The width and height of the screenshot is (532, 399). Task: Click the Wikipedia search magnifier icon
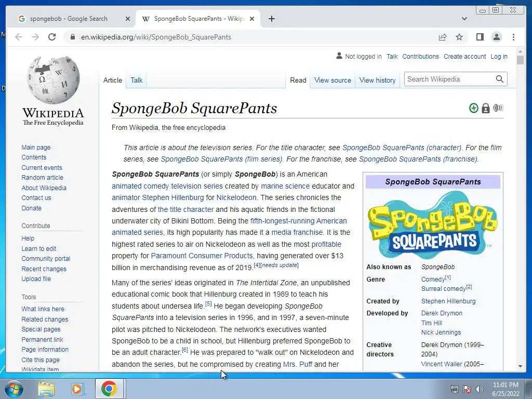click(x=499, y=79)
